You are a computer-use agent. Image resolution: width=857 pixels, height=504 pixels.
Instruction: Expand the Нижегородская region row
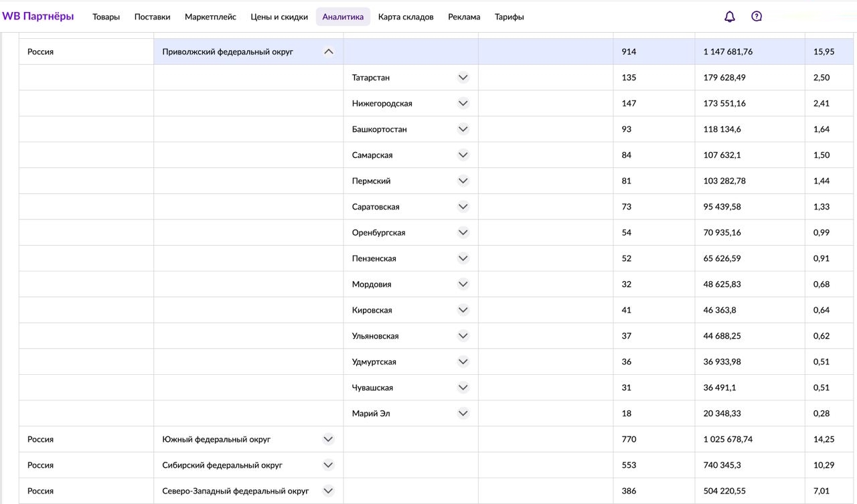tap(463, 104)
